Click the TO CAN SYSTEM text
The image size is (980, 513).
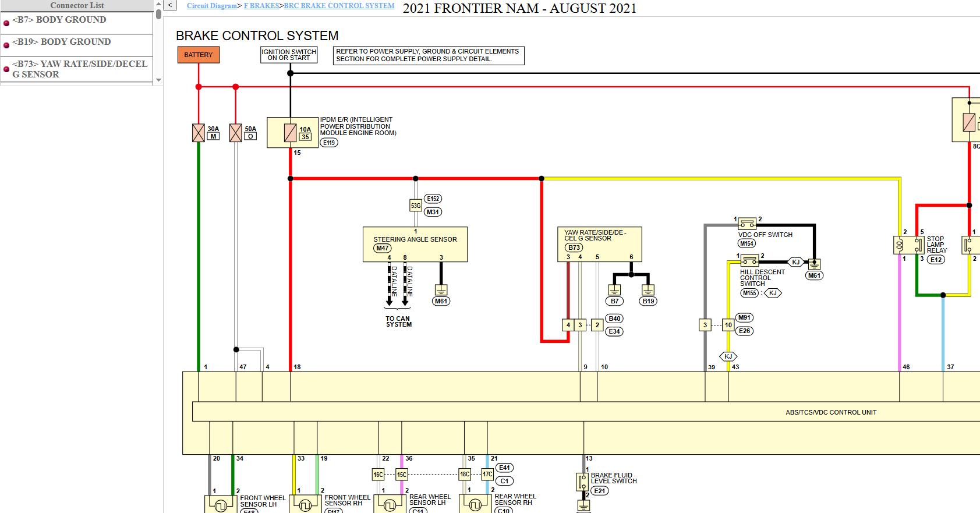click(398, 321)
